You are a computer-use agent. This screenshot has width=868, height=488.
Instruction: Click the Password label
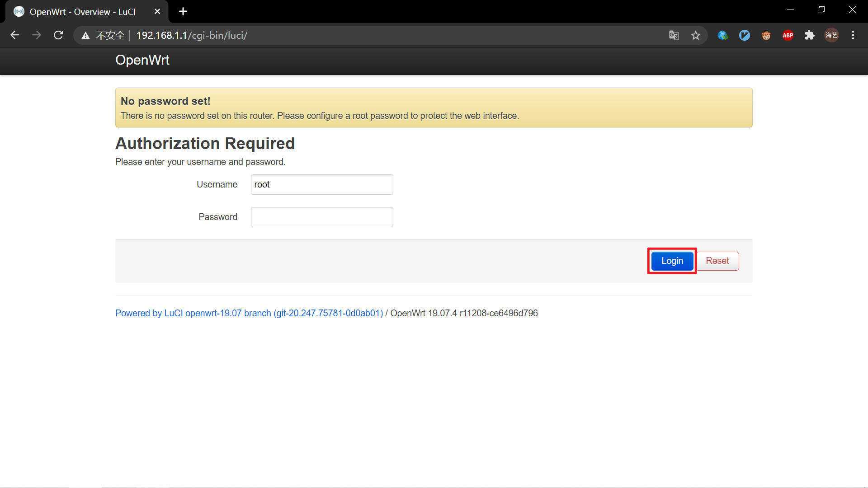217,217
